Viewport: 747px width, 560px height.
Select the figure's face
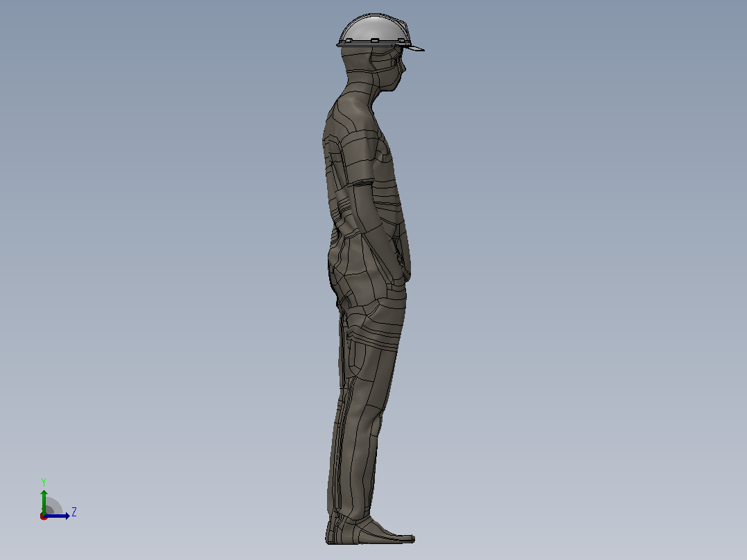coord(394,69)
